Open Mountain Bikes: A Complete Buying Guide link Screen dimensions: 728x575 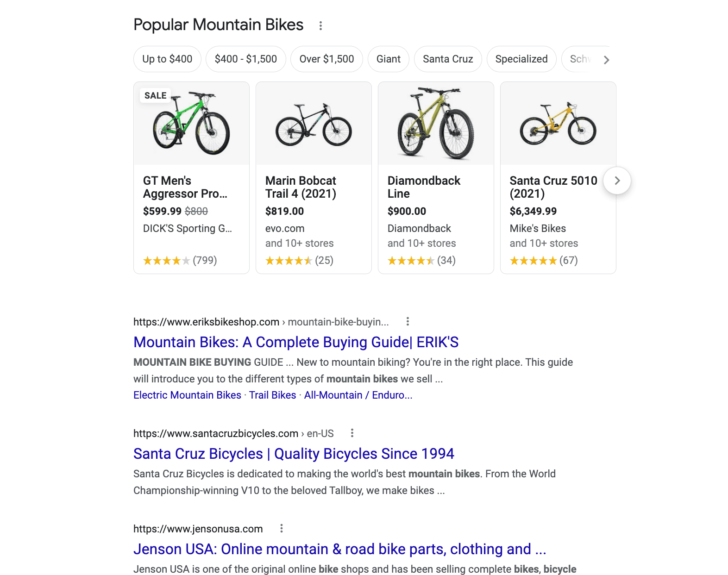pos(296,342)
